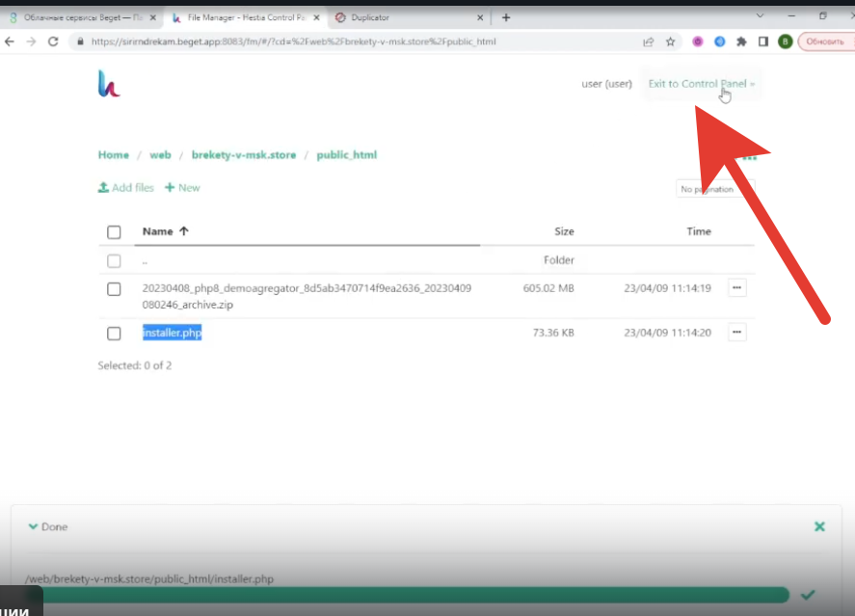Open the options menu for installer.php
Screen dimensions: 855x616
tap(736, 333)
